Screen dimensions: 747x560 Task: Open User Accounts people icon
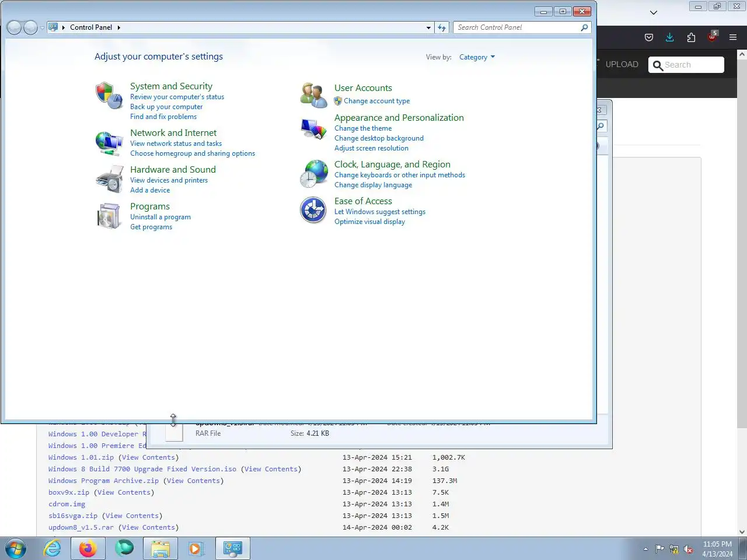(x=314, y=95)
